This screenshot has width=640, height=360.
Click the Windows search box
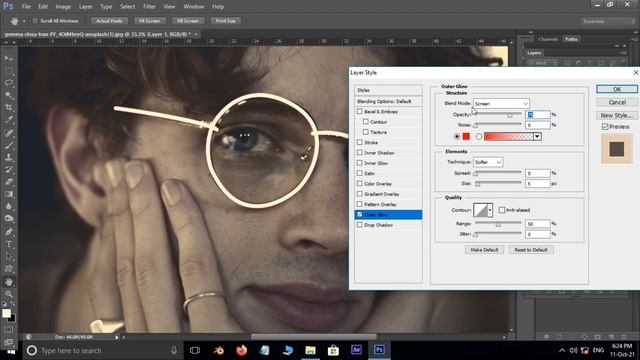pyautogui.click(x=102, y=350)
